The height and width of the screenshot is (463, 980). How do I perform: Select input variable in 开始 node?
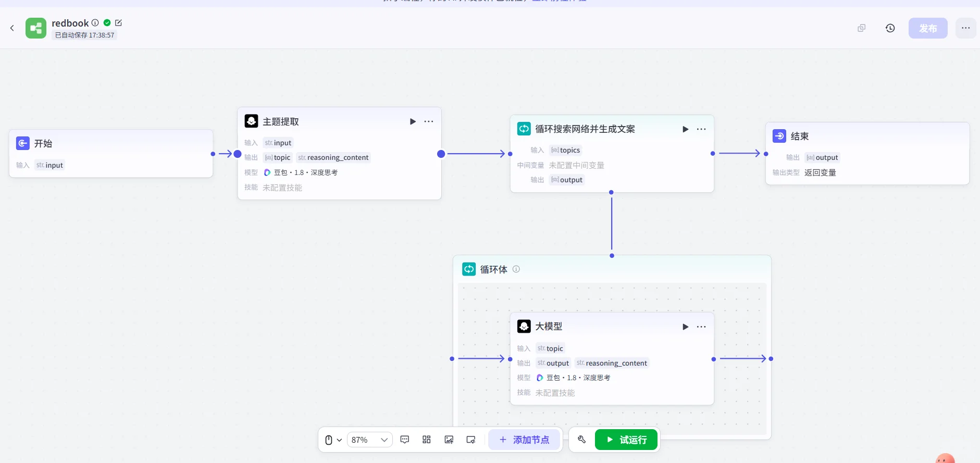click(49, 165)
